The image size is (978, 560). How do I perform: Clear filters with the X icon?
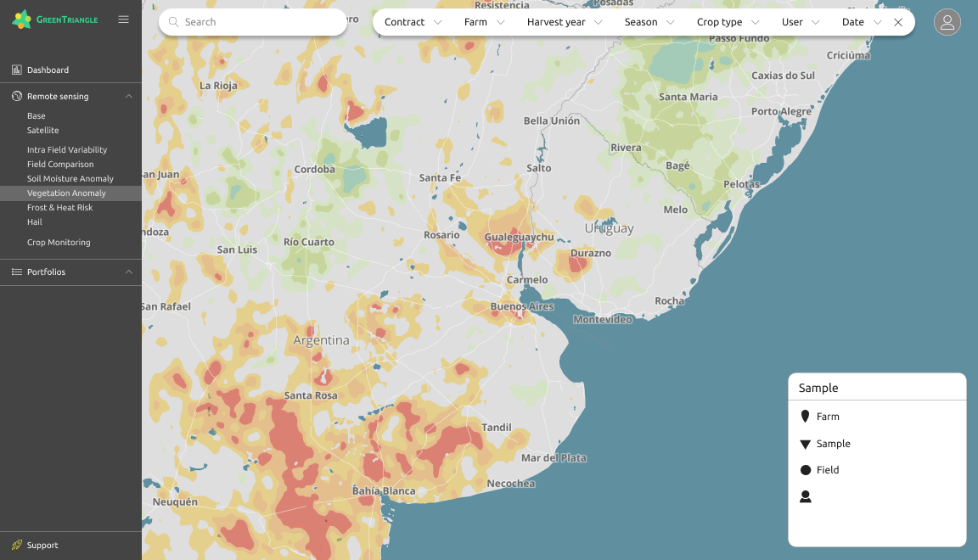point(898,23)
